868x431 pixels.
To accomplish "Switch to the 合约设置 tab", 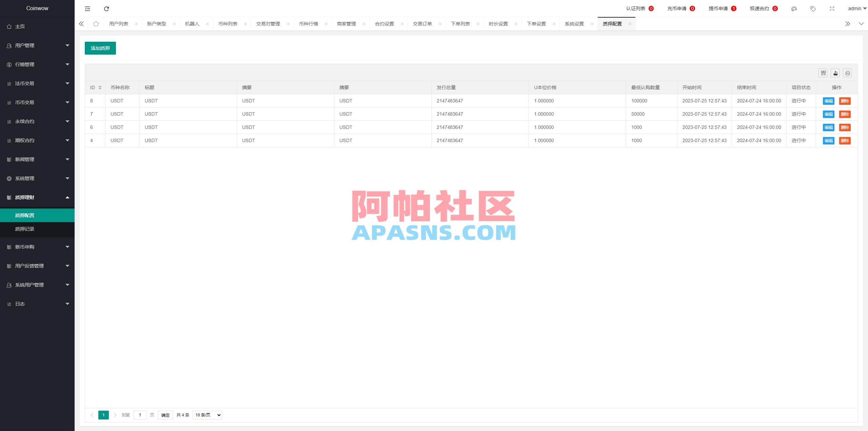I will pos(384,24).
